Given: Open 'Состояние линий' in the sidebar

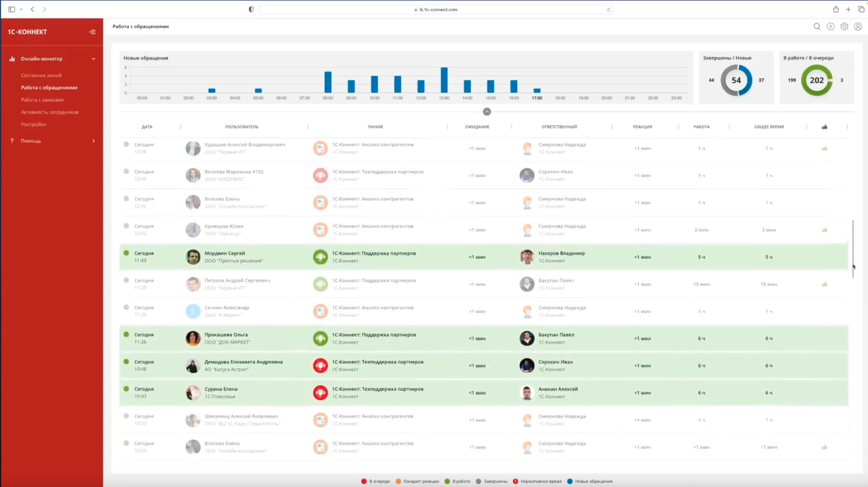Looking at the screenshot, I should (x=41, y=76).
